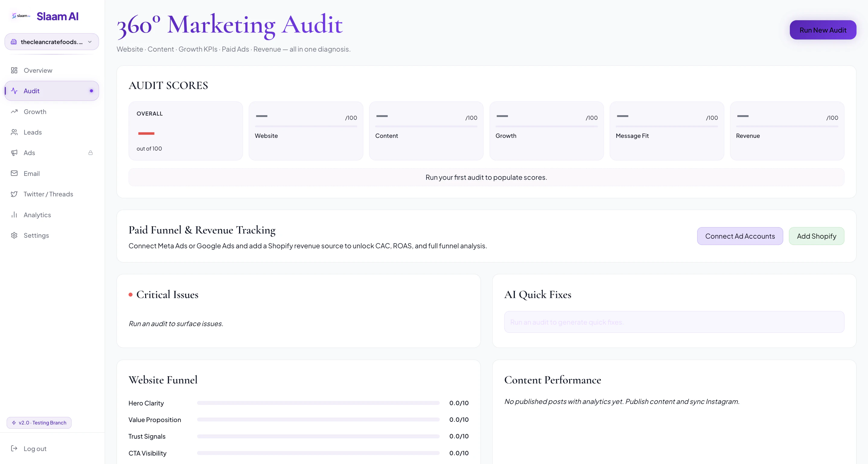This screenshot has height=464, width=868.
Task: Switch to the Growth sidebar section
Action: pyautogui.click(x=35, y=111)
